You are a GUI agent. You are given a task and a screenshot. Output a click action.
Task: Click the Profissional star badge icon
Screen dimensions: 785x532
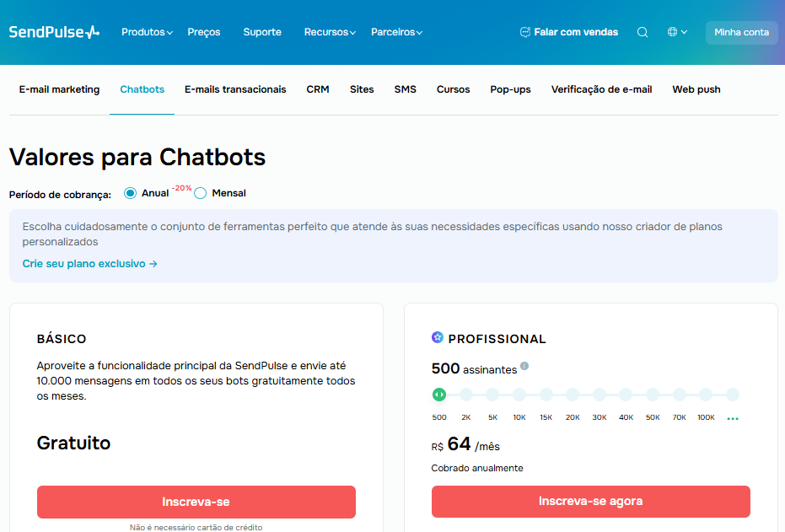click(x=437, y=337)
